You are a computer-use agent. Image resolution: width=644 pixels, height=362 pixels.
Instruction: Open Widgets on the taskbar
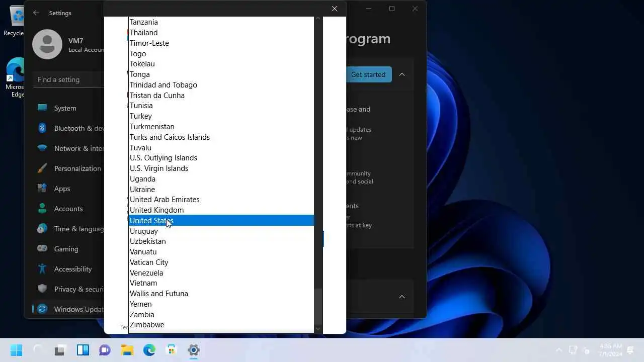click(x=83, y=350)
